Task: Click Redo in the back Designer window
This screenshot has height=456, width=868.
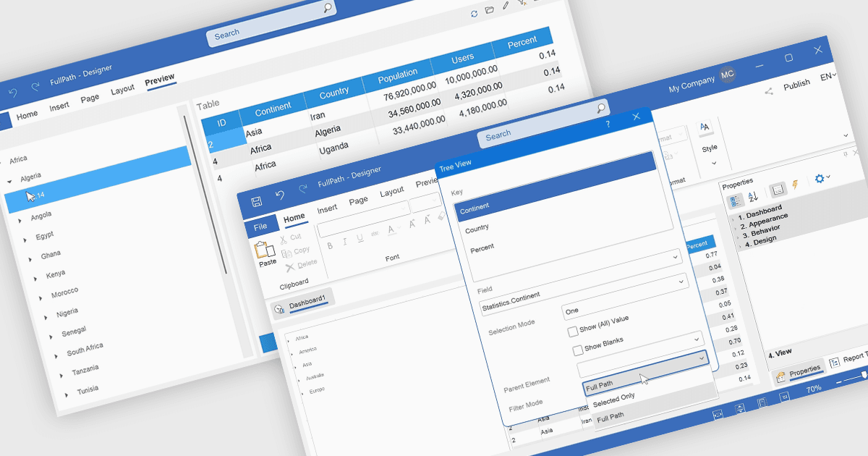Action: tap(35, 87)
